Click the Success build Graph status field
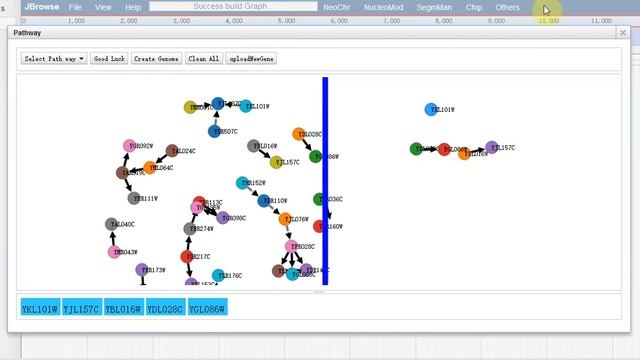This screenshot has height=360, width=640. point(233,7)
